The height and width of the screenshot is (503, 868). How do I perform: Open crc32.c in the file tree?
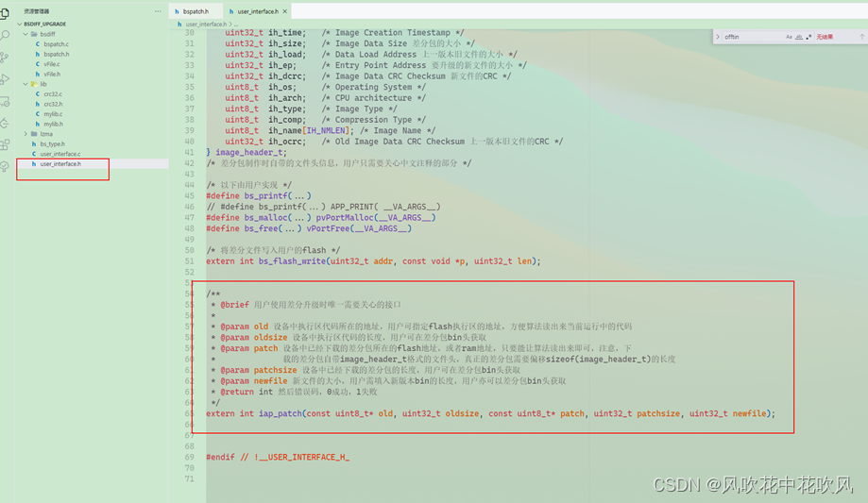[53, 94]
